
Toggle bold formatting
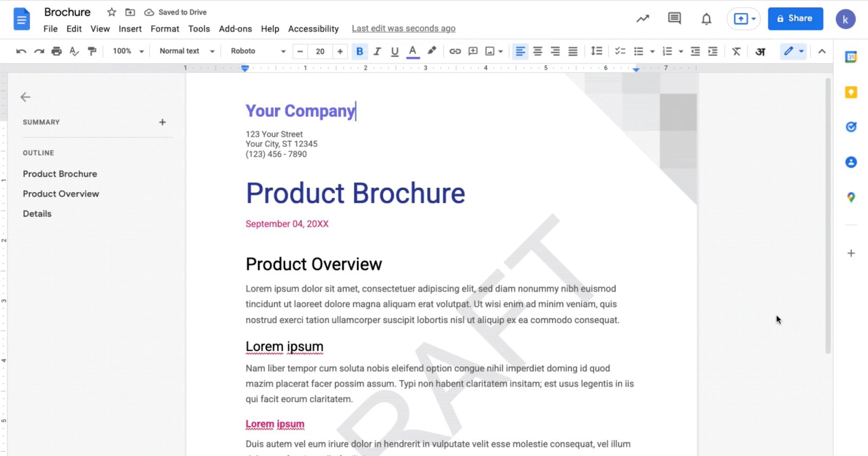[x=359, y=51]
